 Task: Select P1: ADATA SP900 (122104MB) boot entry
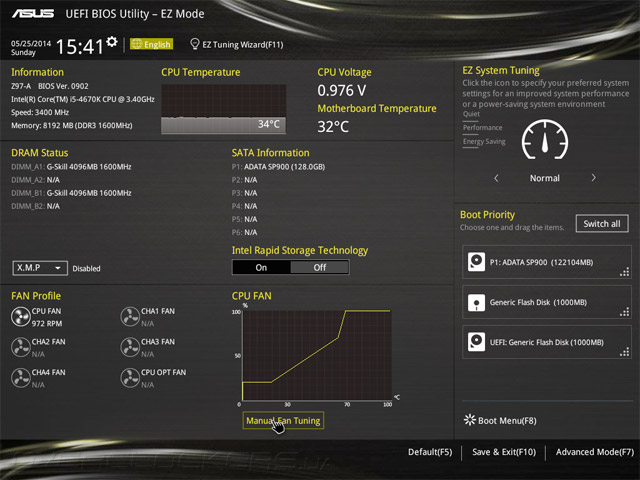[x=547, y=262]
